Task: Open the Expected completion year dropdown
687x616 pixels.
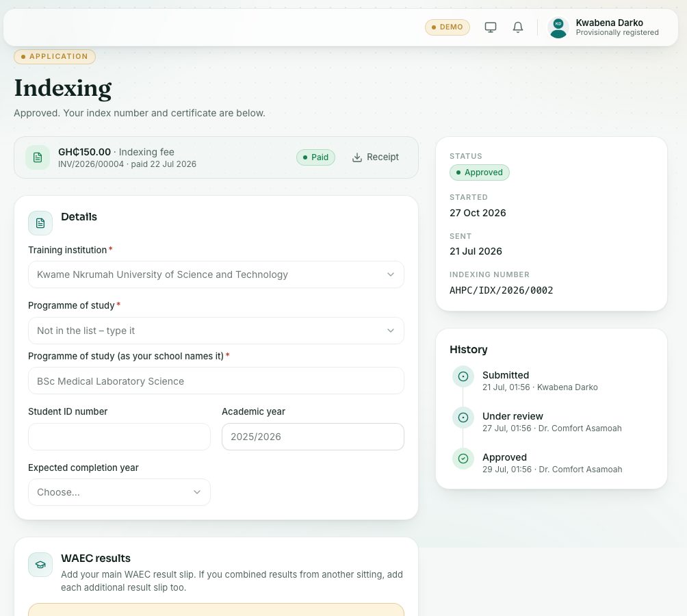Action: [x=119, y=492]
